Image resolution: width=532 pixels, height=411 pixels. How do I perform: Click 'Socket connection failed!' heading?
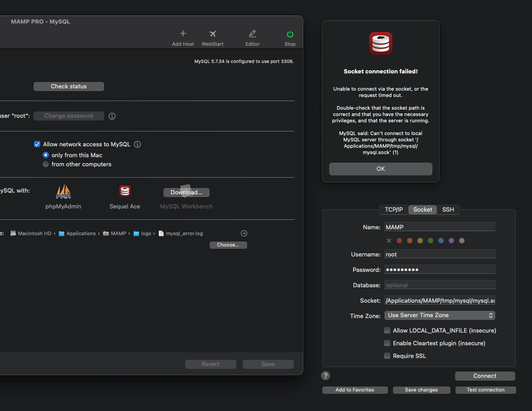point(381,71)
